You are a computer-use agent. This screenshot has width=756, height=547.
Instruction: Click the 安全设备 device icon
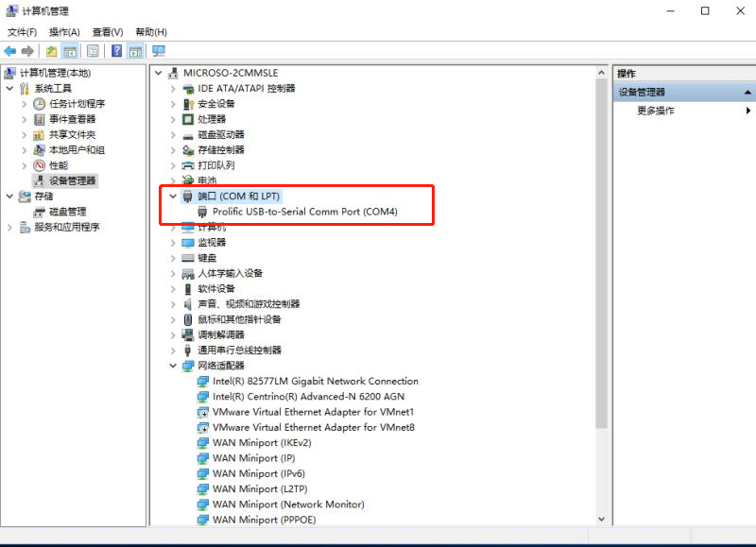tap(188, 104)
